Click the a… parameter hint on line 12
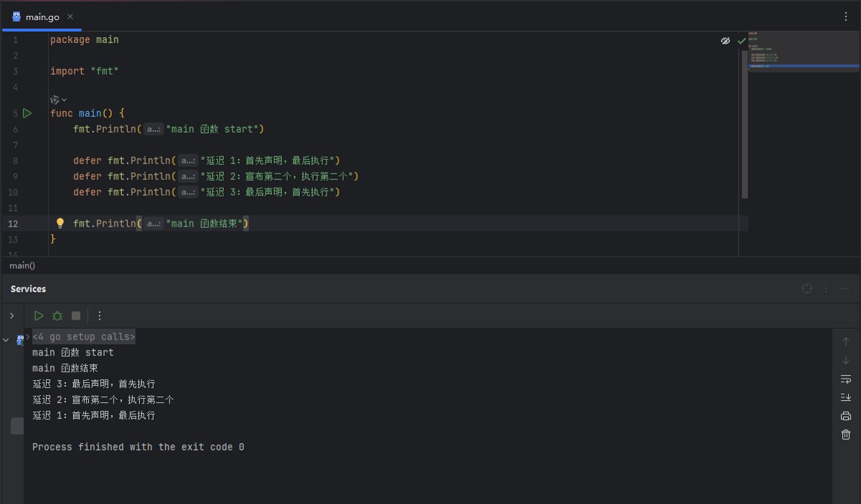Screen dimensions: 861x504 154,224
